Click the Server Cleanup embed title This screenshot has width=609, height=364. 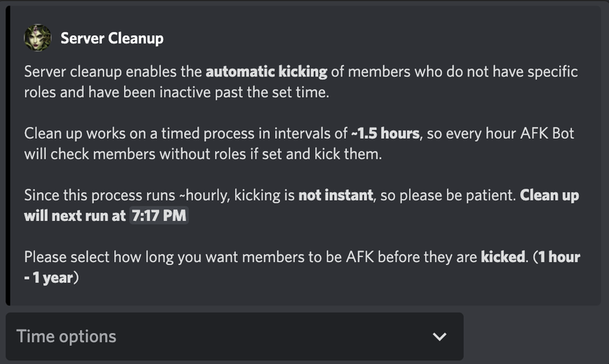[112, 38]
